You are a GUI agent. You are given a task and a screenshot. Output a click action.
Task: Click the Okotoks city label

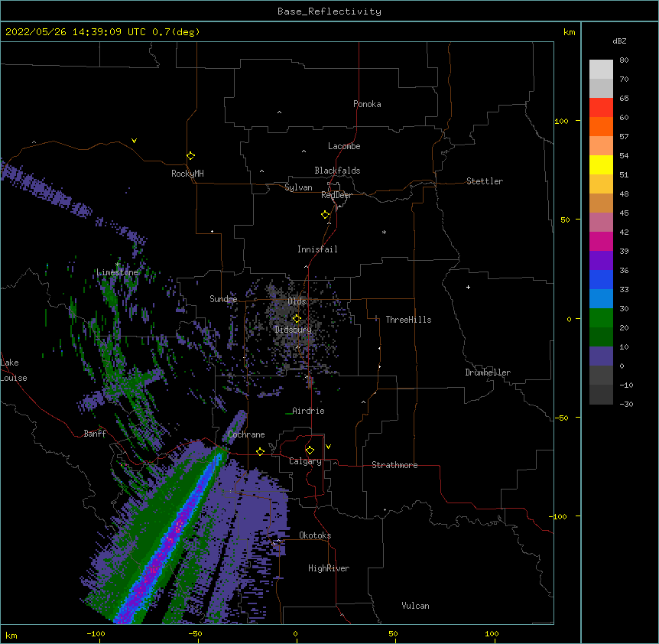315,535
